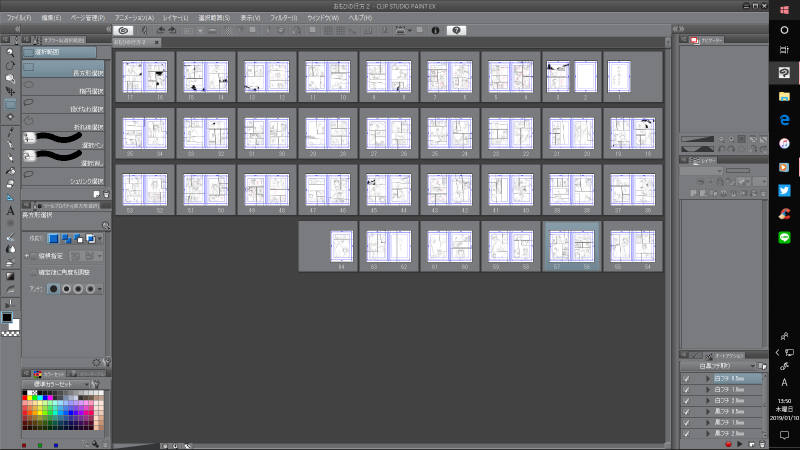Pick the transparent color swatch
The image size is (800, 450).
pyautogui.click(x=10, y=334)
